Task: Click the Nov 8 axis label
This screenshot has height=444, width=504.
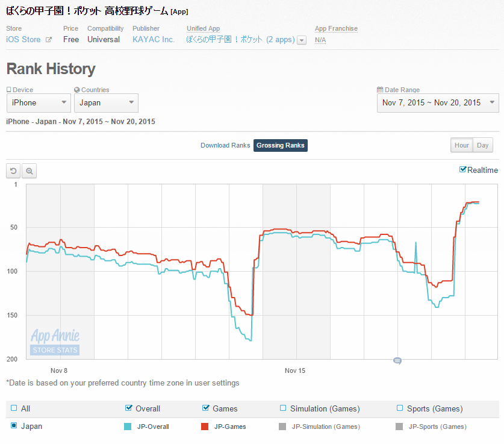Action: pyautogui.click(x=59, y=371)
